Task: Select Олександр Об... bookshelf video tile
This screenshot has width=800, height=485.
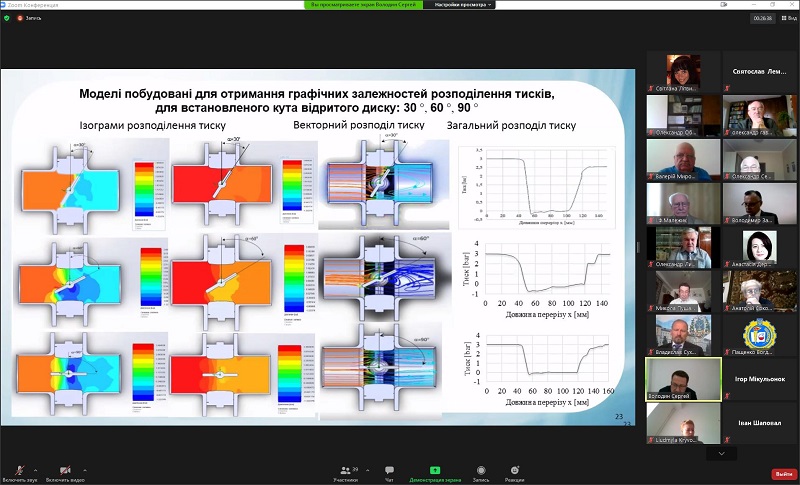Action: [683, 116]
